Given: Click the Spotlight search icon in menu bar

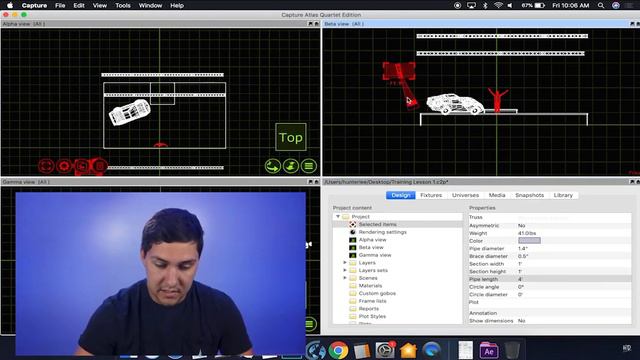Looking at the screenshot, I should (601, 5).
